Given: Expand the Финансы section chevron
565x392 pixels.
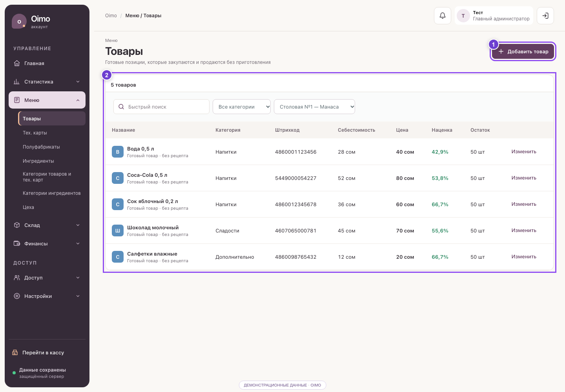Looking at the screenshot, I should [x=78, y=243].
